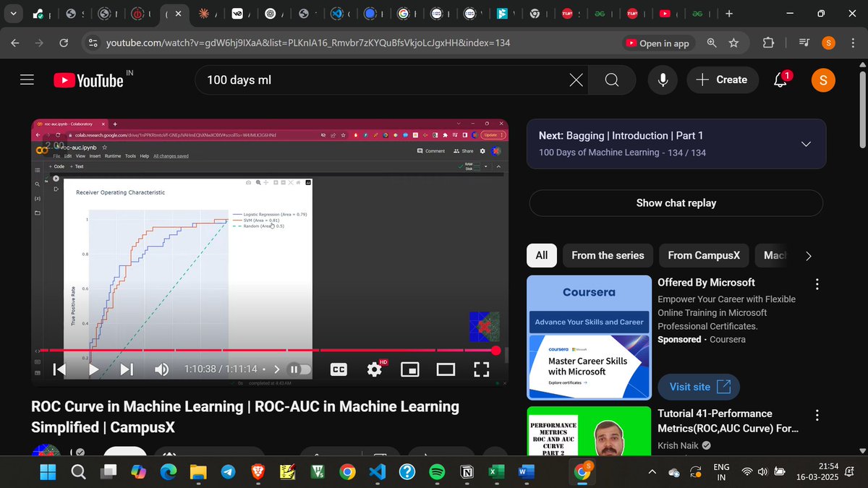Image resolution: width=868 pixels, height=488 pixels.
Task: Click the address bar URL
Action: 308,43
